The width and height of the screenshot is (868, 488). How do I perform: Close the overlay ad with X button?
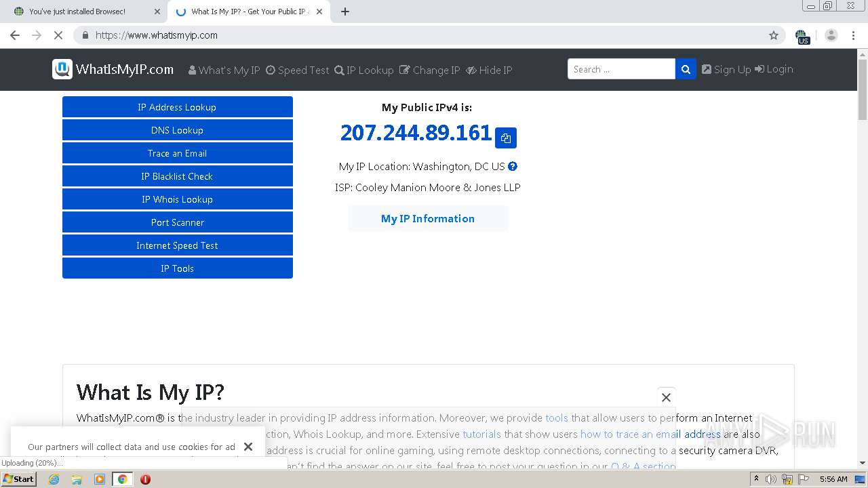(x=666, y=397)
